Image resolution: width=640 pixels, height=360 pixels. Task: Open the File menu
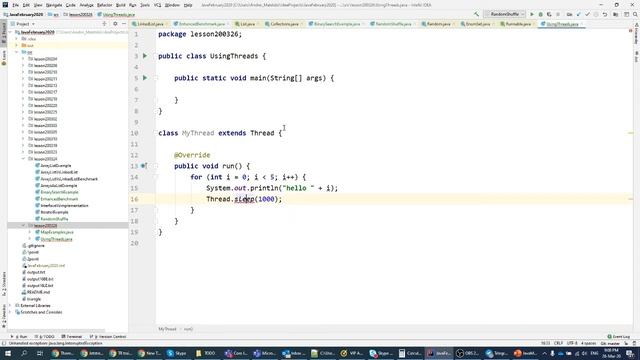16,5
